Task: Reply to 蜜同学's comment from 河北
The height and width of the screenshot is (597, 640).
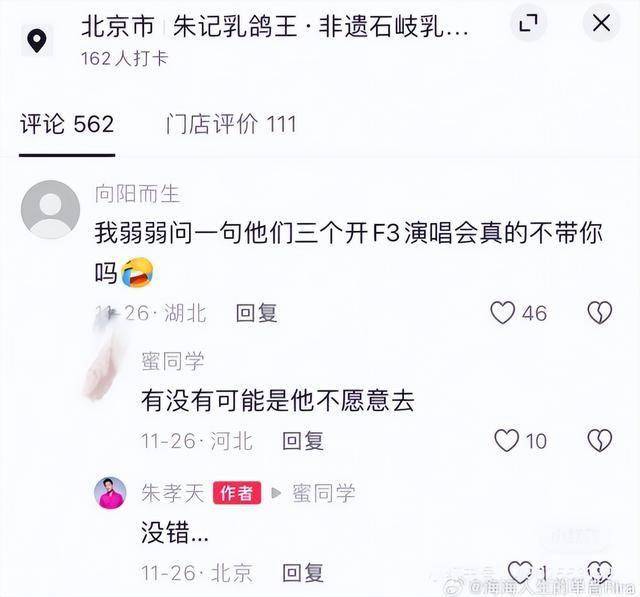Action: pos(303,441)
